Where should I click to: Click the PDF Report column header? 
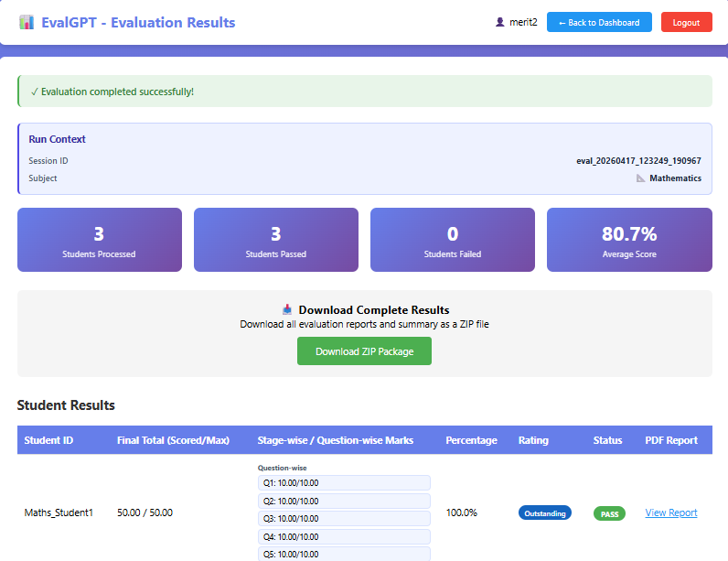coord(671,440)
